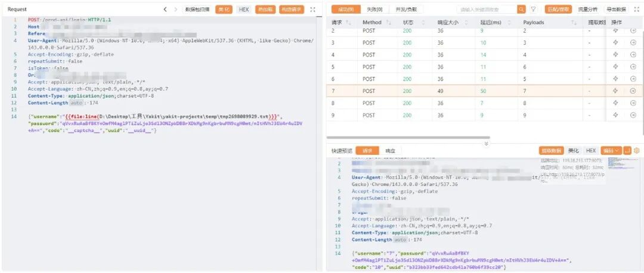
Task: Click the repeatSubmit header line in Request editor
Action: click(x=55, y=61)
